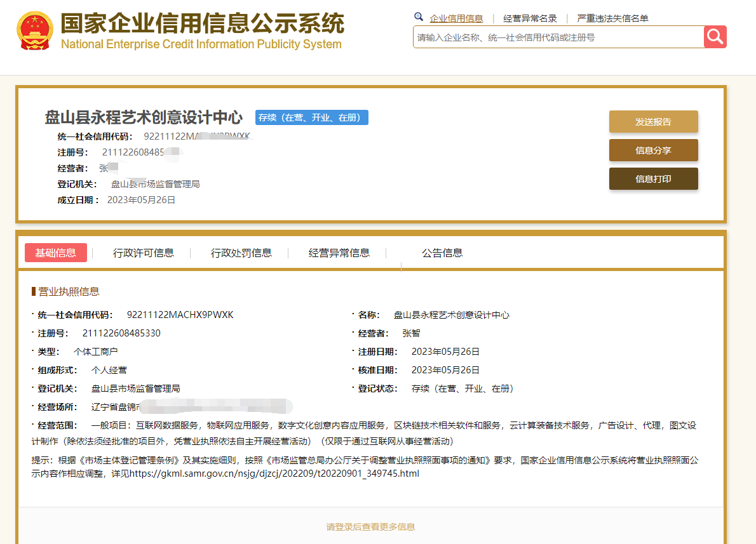Click the 注册日期 2023年05月26日 value
This screenshot has height=544, width=756.
coord(445,352)
